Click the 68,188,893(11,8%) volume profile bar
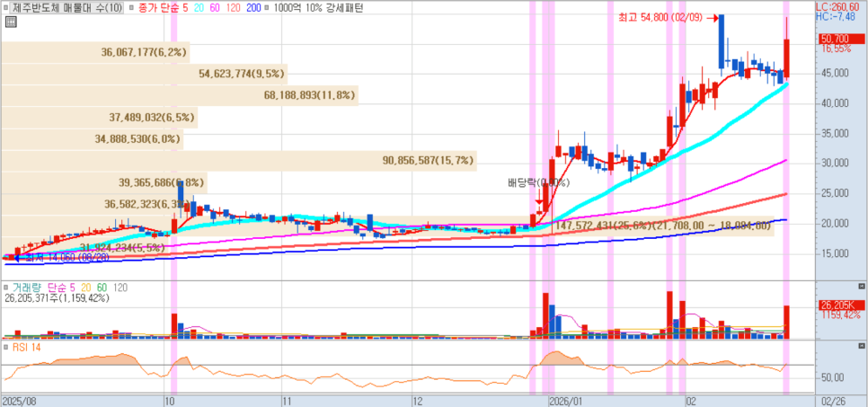 pyautogui.click(x=180, y=95)
